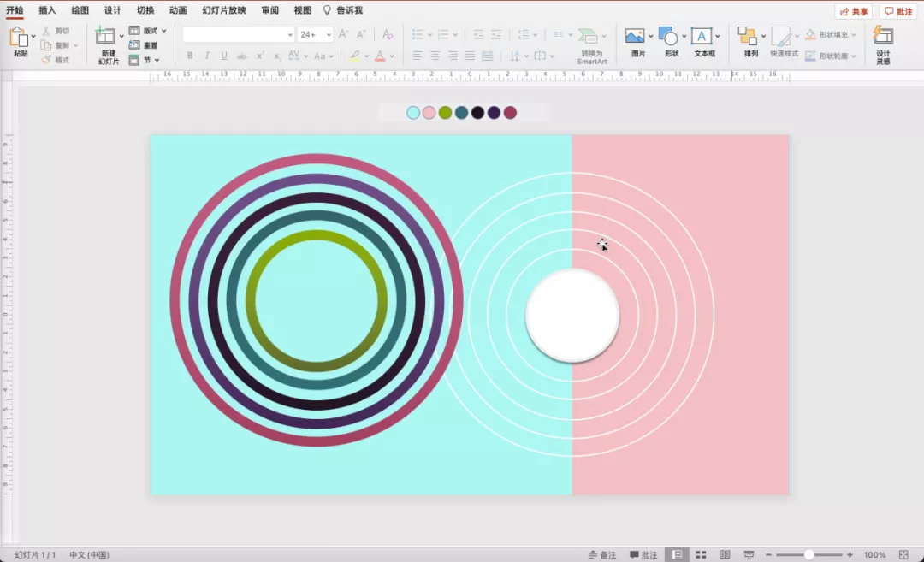Toggle the Notes (备注) pane
The width and height of the screenshot is (924, 562).
point(601,555)
